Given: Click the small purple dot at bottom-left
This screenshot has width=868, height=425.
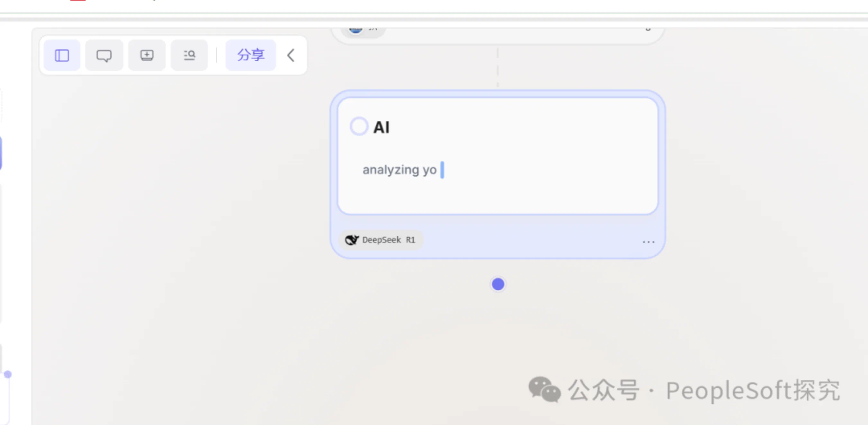Looking at the screenshot, I should point(8,374).
